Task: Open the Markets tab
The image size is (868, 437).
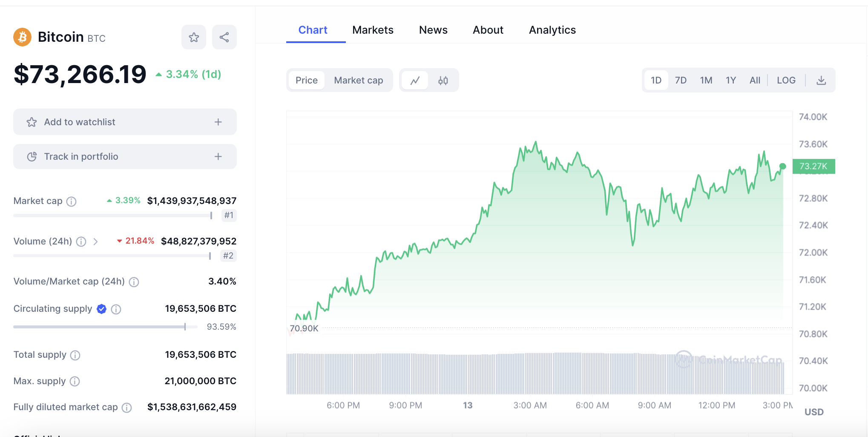Action: click(x=373, y=30)
